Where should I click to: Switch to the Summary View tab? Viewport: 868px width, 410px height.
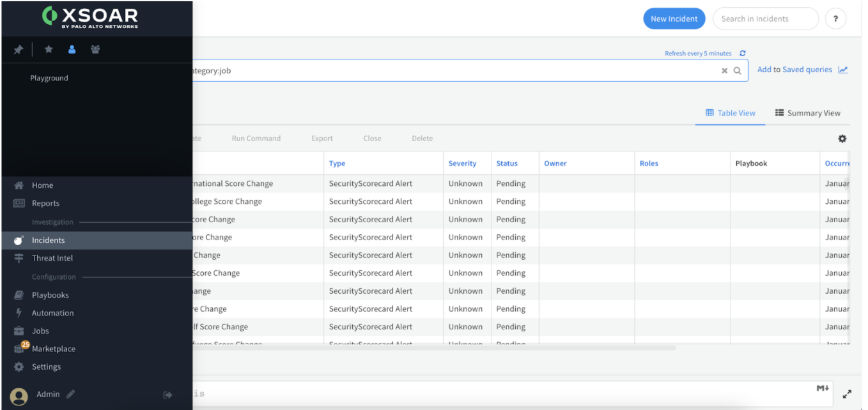tap(808, 113)
